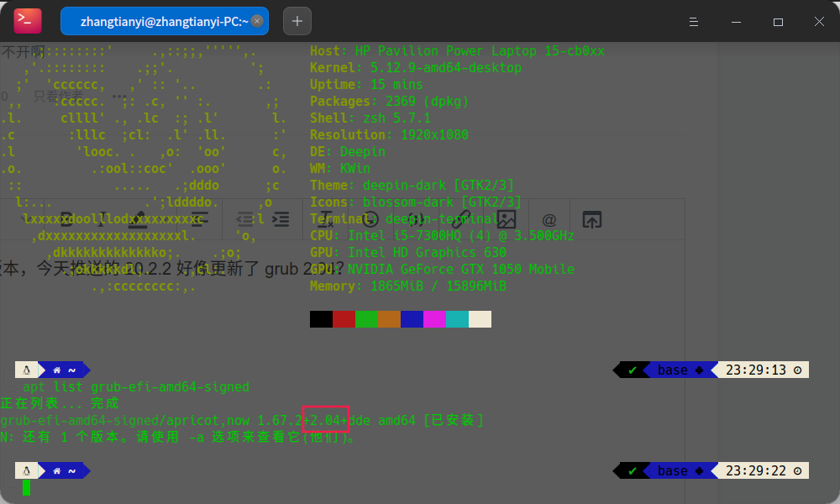Insert hyperlink in background editor
The height and width of the screenshot is (504, 840).
coord(460,219)
